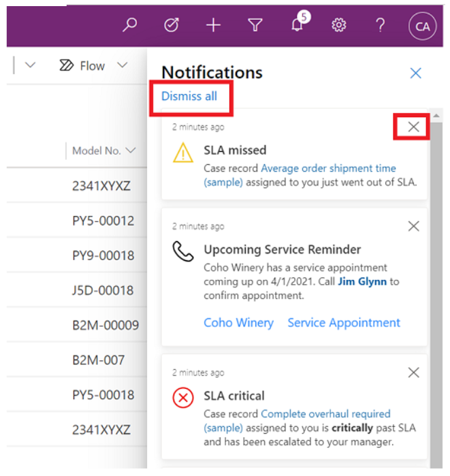Click the notifications bell icon
The image size is (450, 476).
point(297,25)
